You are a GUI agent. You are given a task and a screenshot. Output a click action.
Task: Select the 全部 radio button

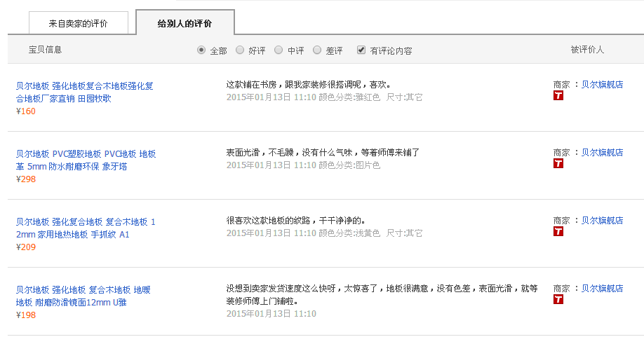click(x=202, y=50)
